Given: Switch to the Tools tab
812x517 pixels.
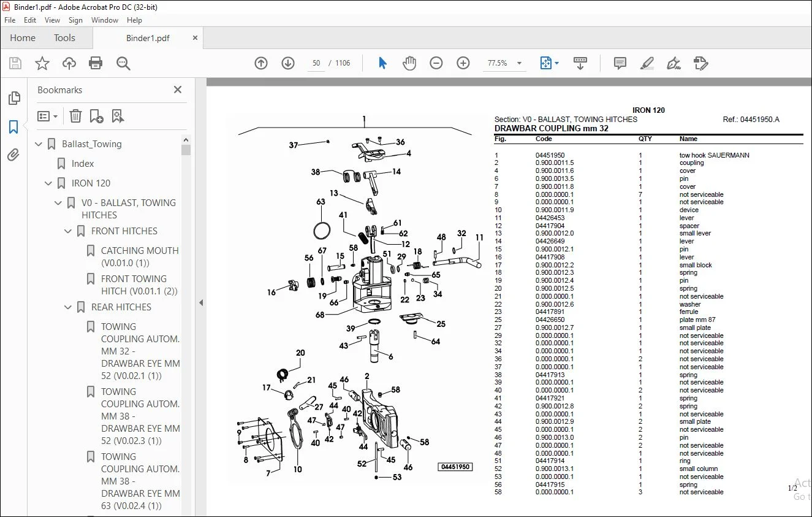Looking at the screenshot, I should point(64,37).
